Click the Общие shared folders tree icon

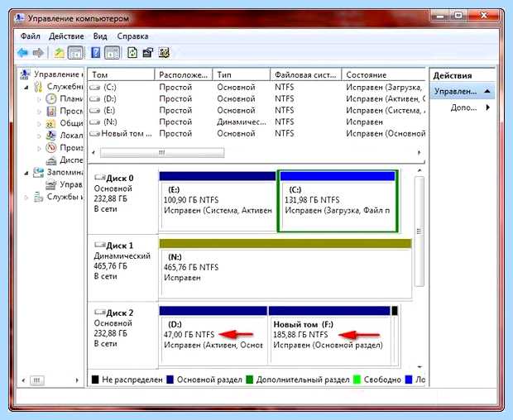point(50,123)
